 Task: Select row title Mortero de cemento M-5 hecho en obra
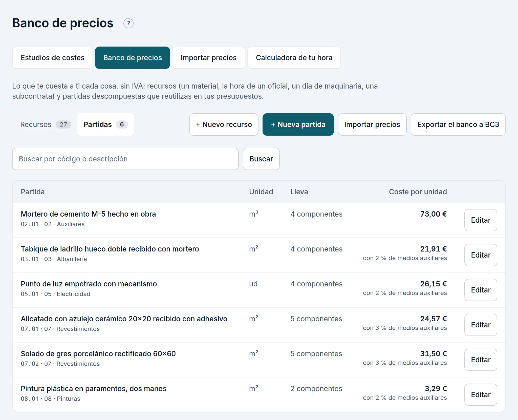pyautogui.click(x=88, y=214)
